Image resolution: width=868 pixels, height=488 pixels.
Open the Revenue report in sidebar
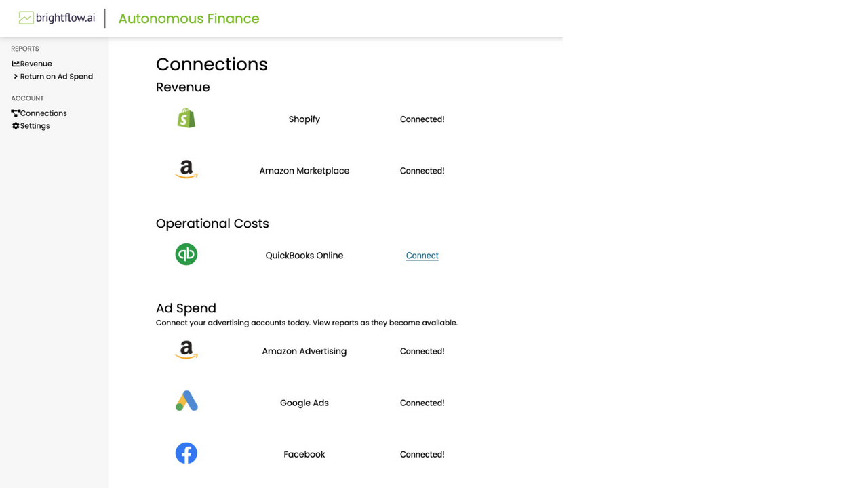click(x=35, y=63)
